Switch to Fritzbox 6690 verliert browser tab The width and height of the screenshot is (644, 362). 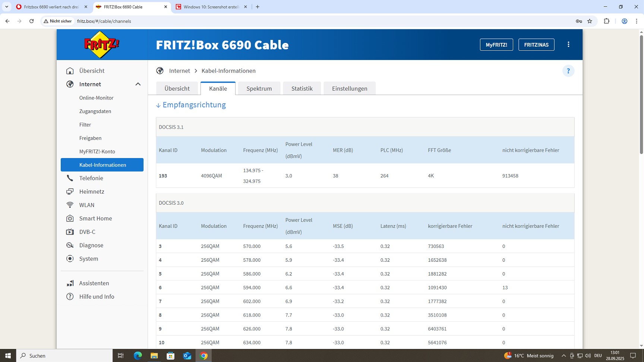click(x=51, y=7)
